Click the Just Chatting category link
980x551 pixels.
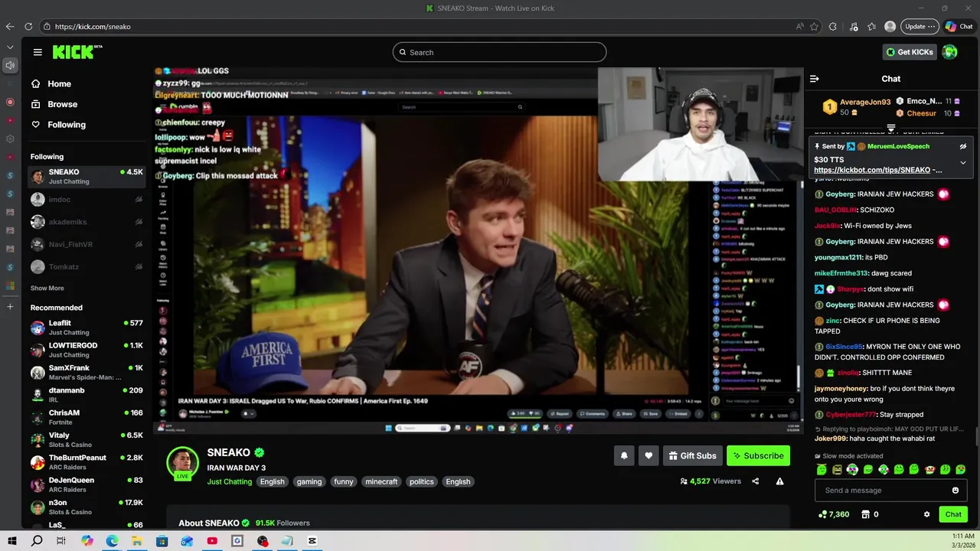pyautogui.click(x=229, y=481)
